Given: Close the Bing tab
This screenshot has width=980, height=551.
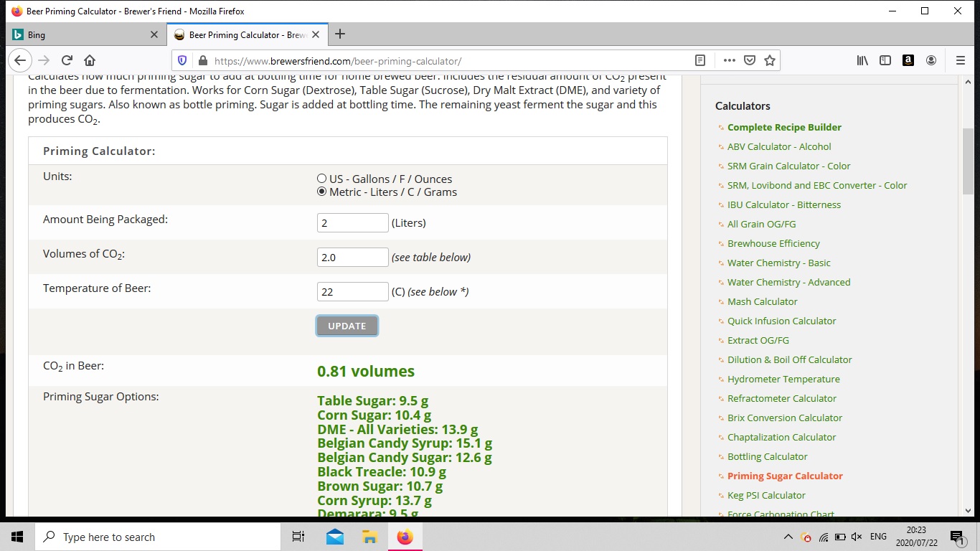Looking at the screenshot, I should point(154,34).
